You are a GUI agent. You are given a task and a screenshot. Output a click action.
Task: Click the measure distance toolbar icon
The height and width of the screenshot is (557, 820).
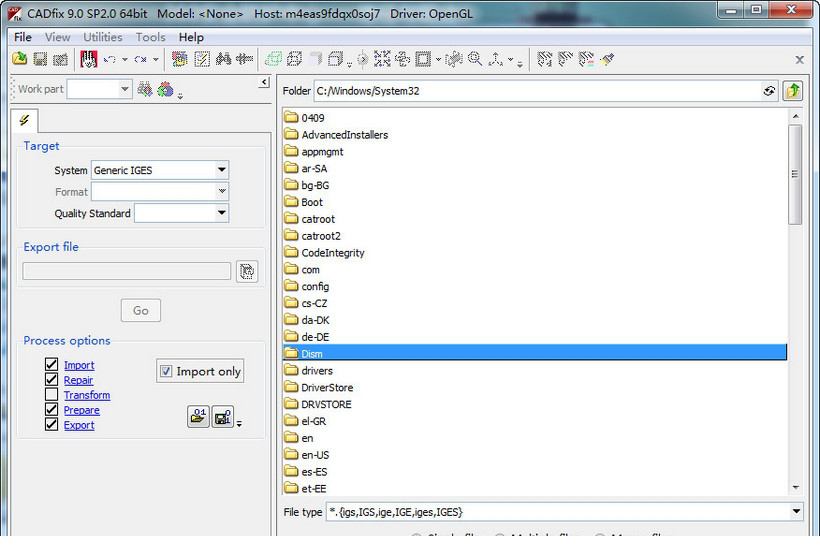click(x=244, y=59)
